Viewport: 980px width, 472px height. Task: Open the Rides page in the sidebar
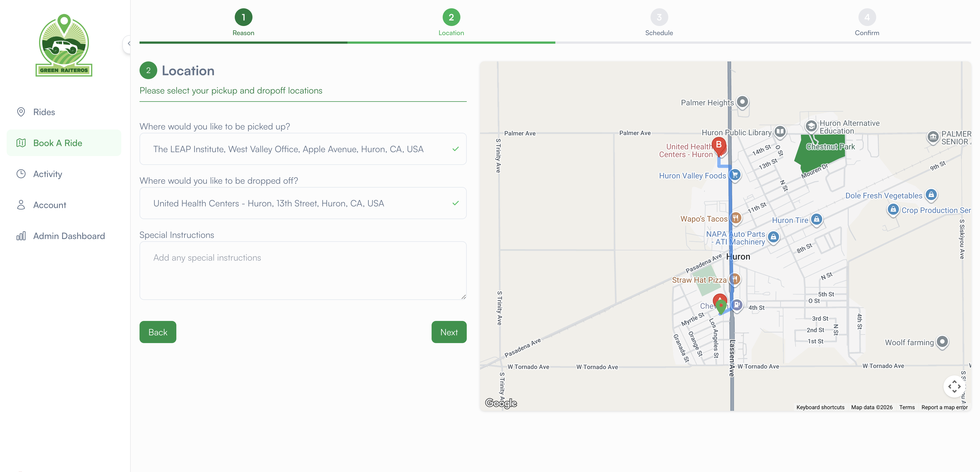tap(44, 112)
